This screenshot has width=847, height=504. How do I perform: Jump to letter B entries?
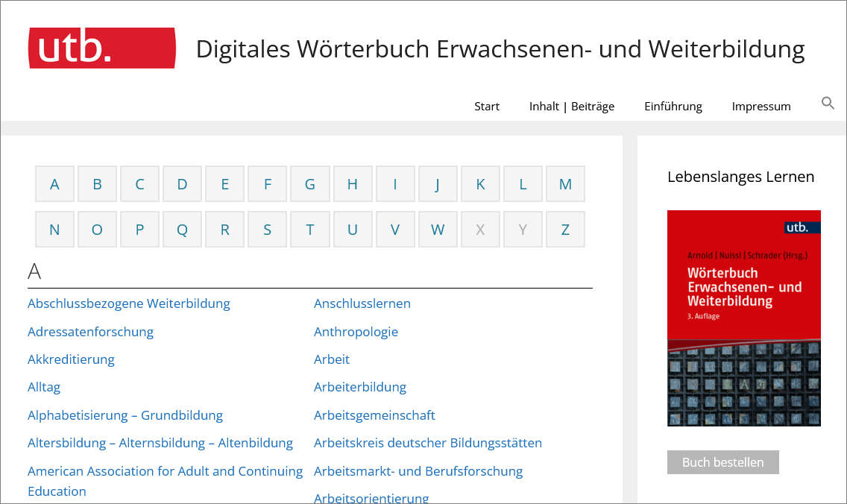pos(97,184)
